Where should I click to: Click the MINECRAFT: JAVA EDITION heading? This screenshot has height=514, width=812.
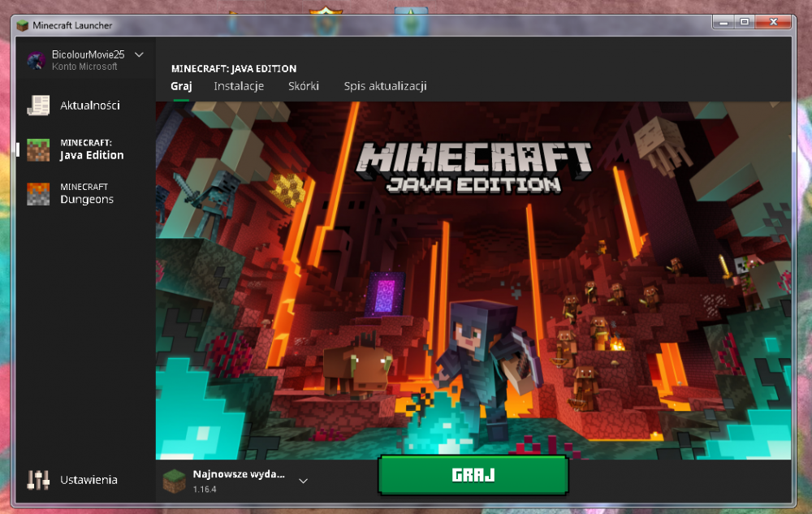click(x=234, y=68)
